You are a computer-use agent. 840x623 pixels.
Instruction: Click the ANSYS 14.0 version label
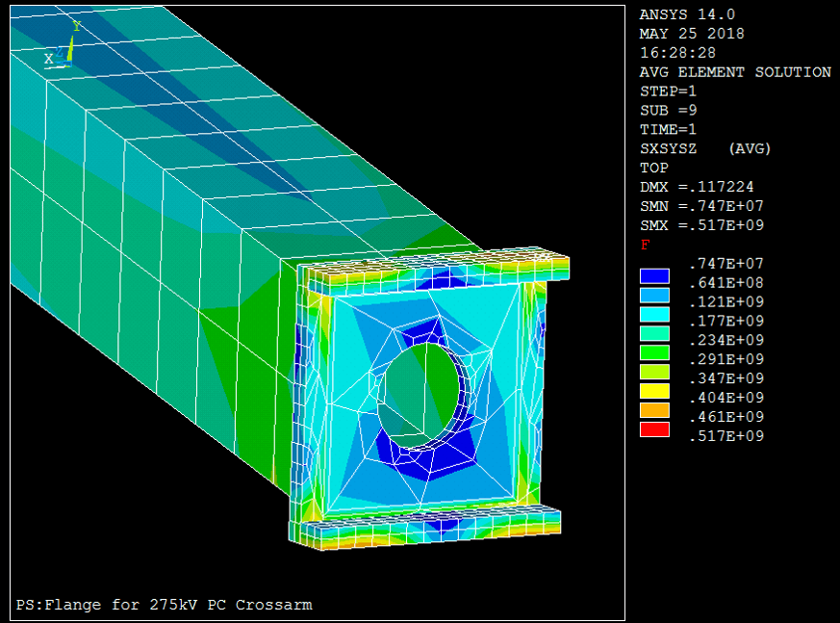(x=687, y=14)
